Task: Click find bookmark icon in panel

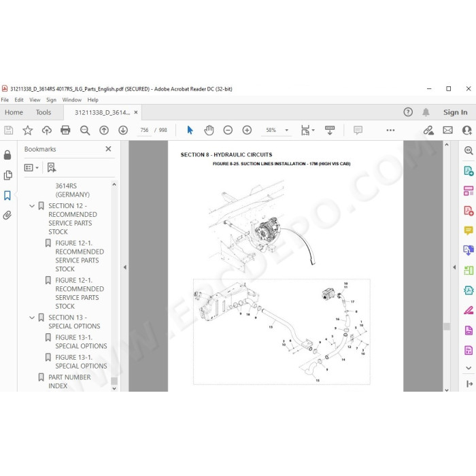Action: click(x=52, y=167)
